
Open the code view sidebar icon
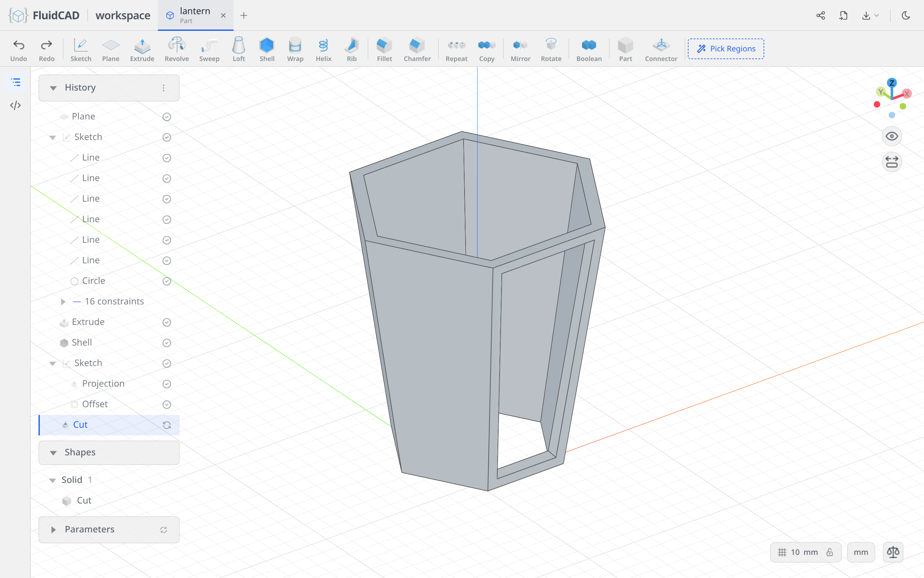(16, 105)
